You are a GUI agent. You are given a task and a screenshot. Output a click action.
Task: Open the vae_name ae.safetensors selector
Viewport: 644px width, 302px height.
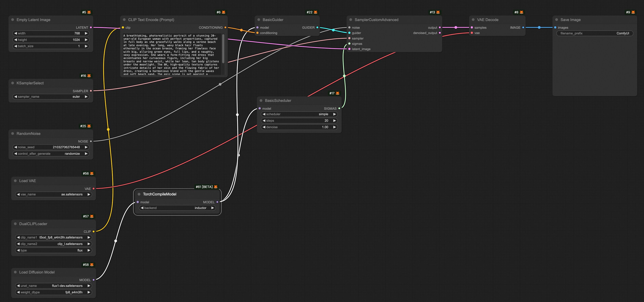(54, 194)
